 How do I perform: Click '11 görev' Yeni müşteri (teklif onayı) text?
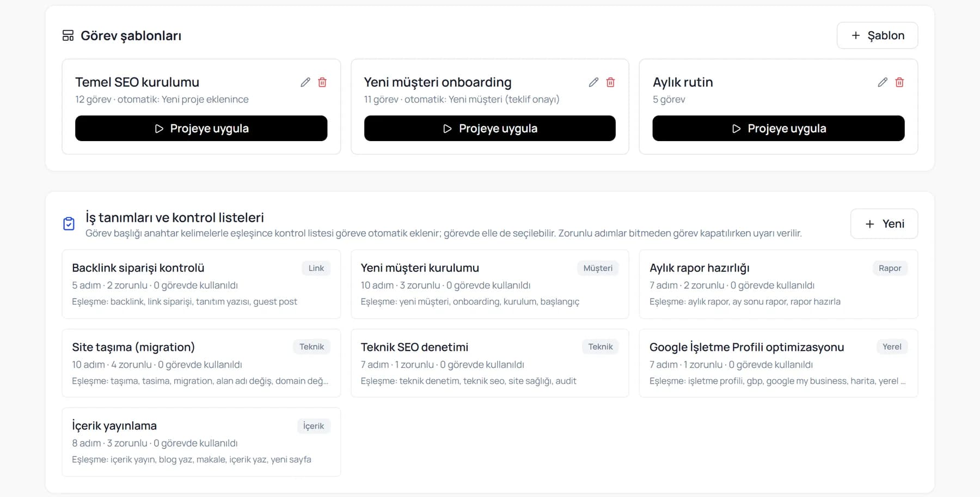462,100
